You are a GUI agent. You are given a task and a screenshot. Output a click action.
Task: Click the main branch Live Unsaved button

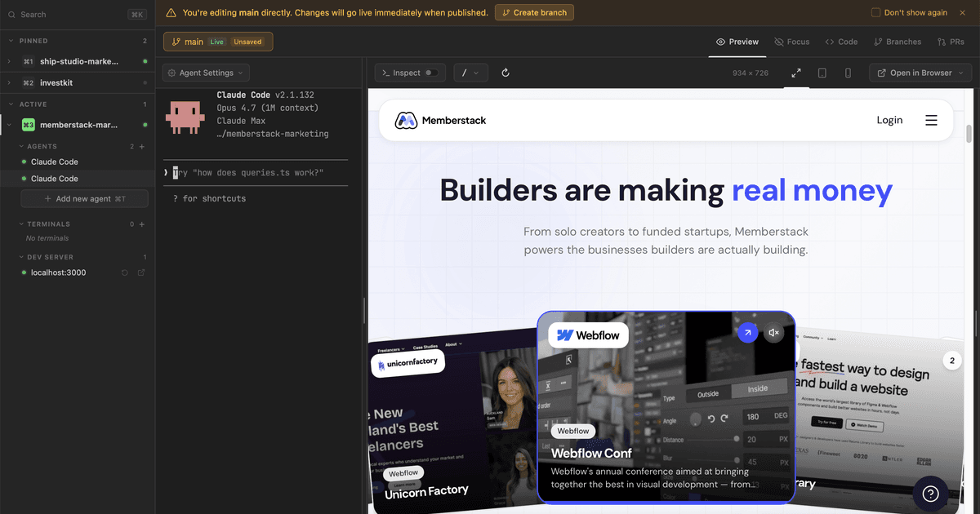218,42
